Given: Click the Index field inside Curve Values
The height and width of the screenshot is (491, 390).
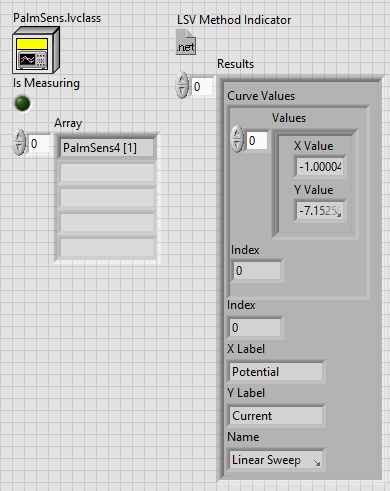Looking at the screenshot, I should coord(257,271).
